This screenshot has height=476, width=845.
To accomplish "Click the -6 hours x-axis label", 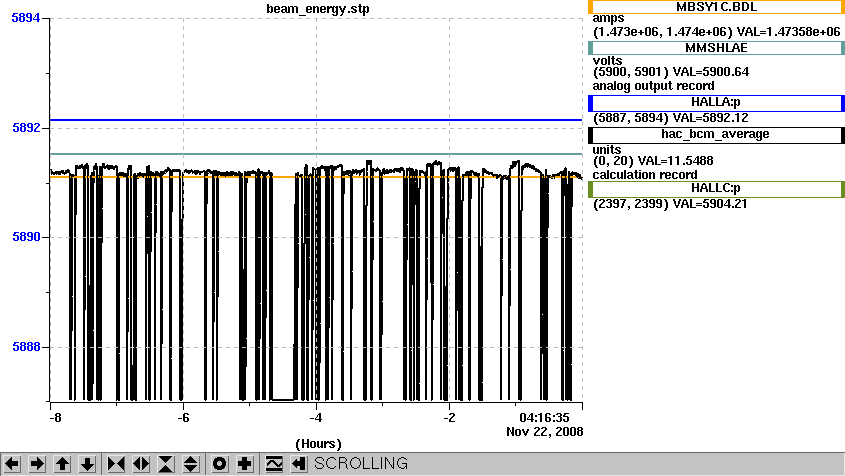I will coord(183,418).
